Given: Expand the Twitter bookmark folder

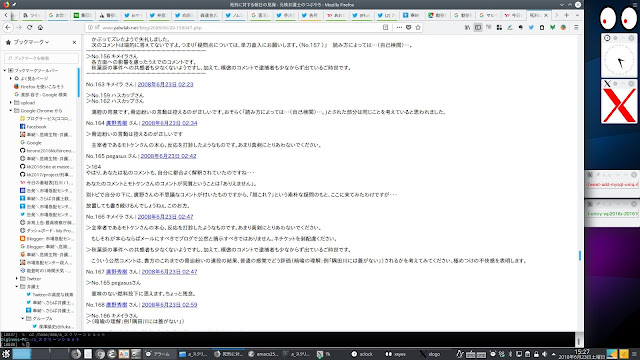Looking at the screenshot, I should 17,278.
